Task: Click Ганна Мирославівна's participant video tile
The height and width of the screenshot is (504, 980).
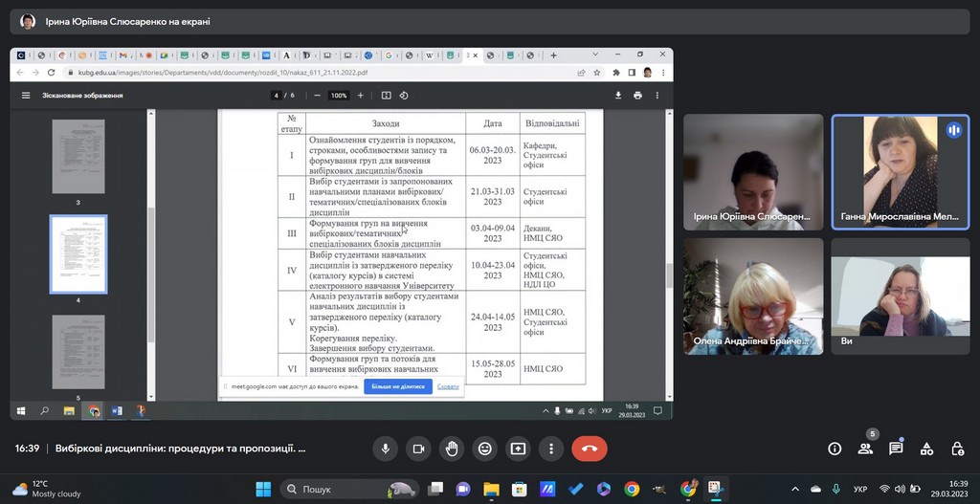Action: click(x=900, y=172)
